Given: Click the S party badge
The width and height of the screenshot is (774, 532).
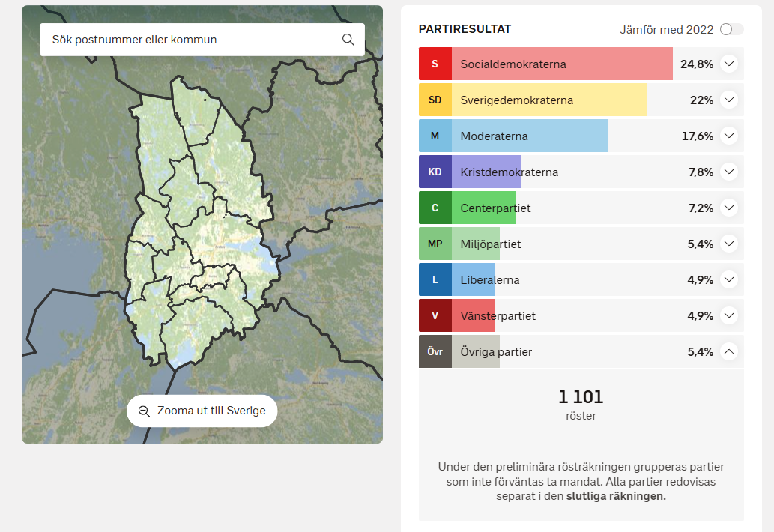Looking at the screenshot, I should 435,64.
